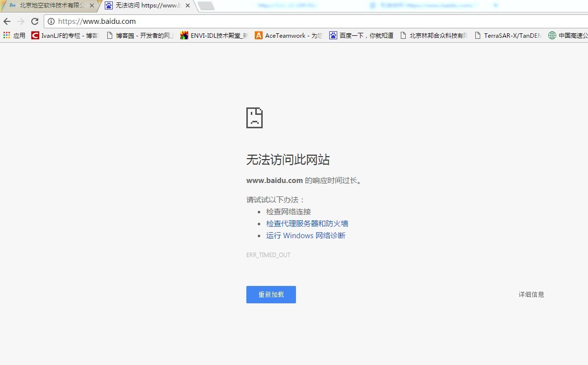Click the 请试试以下办法 text
Image resolution: width=588 pixels, height=365 pixels.
(x=275, y=200)
